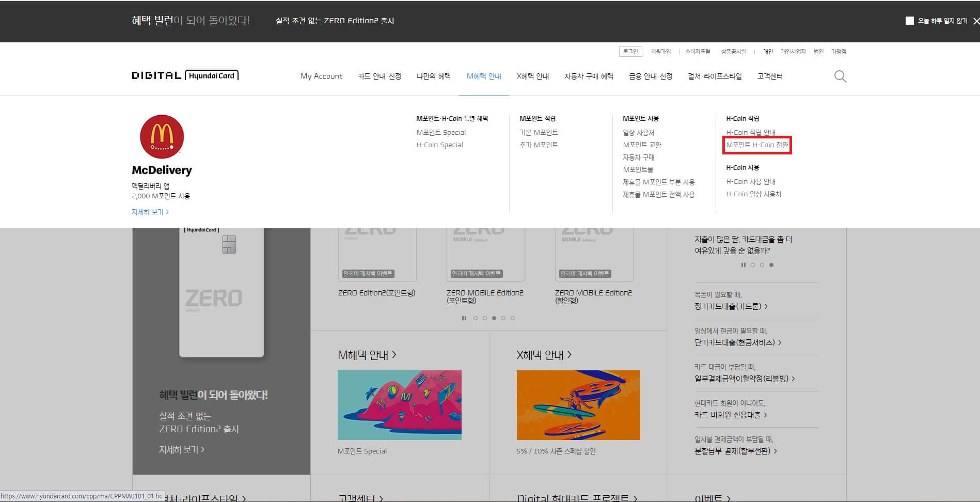Open H-Coin 적립 안내 item
Screen dimensions: 980x502
click(x=751, y=132)
